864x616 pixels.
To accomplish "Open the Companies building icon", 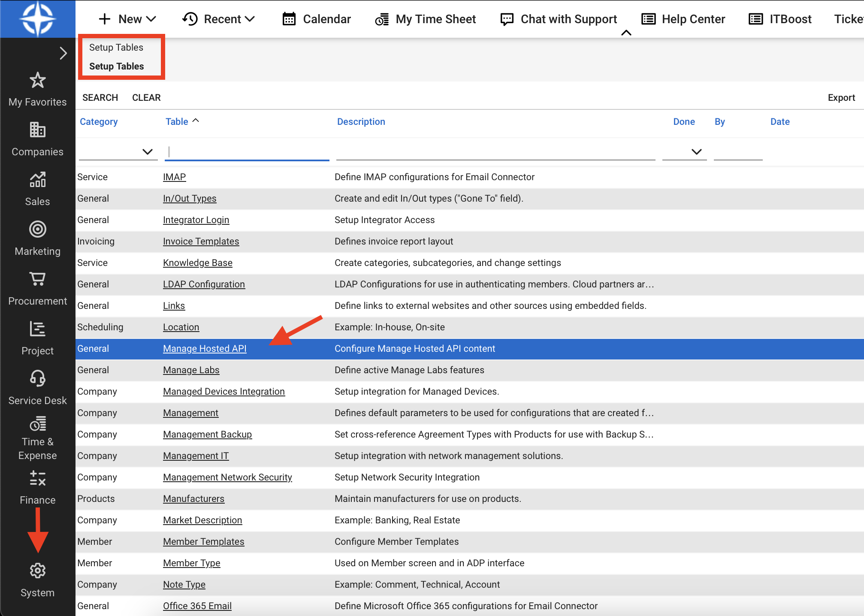I will 38,130.
